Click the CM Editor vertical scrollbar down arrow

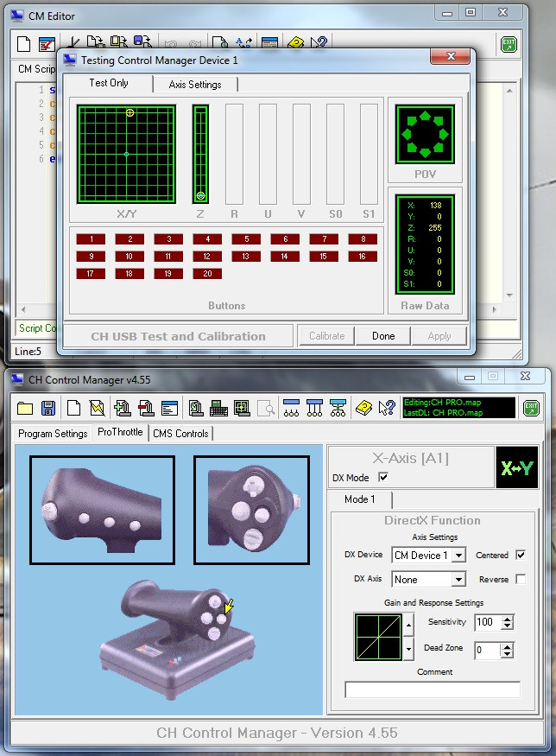coord(509,295)
